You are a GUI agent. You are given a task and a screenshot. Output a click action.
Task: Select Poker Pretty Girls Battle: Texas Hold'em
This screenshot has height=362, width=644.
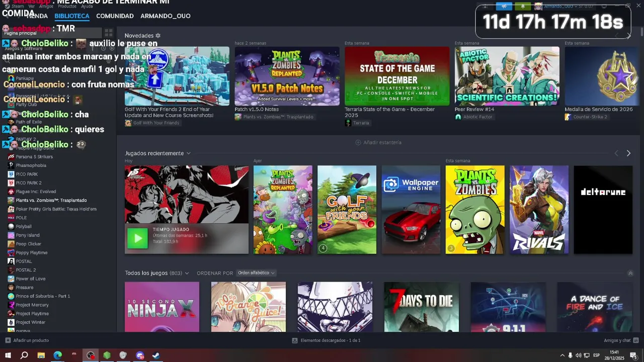point(56,209)
